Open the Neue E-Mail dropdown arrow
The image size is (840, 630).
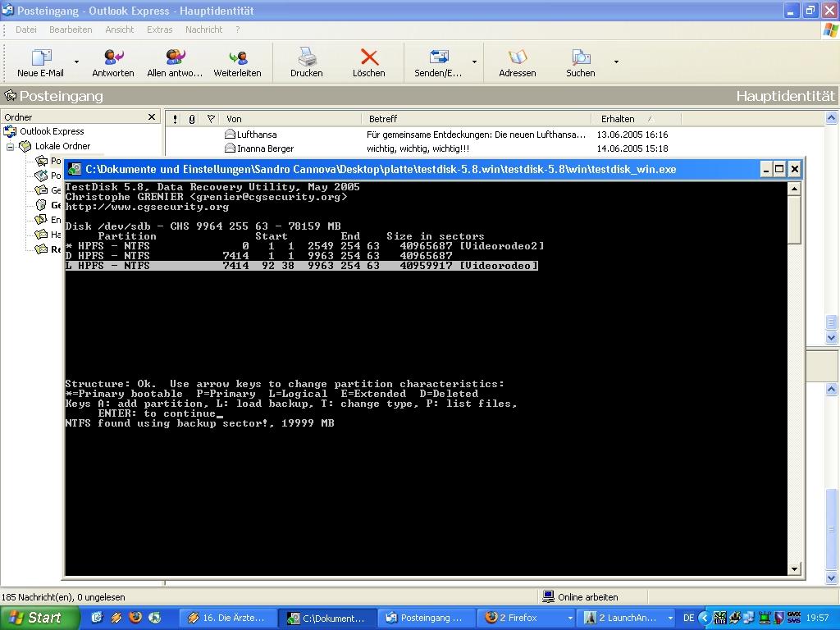tap(76, 62)
